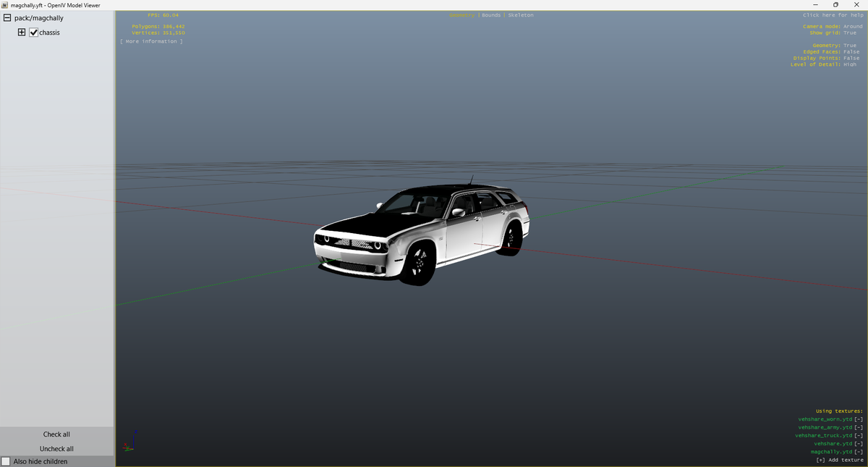Select the chassis label in the tree

click(49, 33)
